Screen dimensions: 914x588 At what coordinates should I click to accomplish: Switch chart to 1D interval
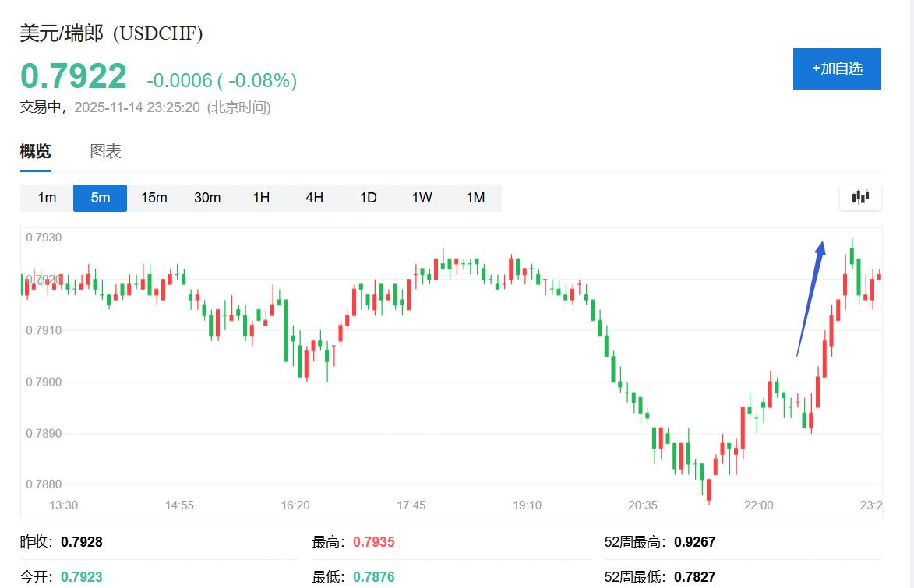coord(368,198)
